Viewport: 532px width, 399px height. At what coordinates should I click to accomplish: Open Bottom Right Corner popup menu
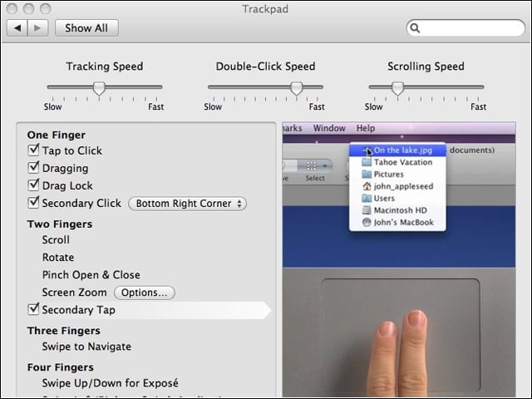[187, 204]
